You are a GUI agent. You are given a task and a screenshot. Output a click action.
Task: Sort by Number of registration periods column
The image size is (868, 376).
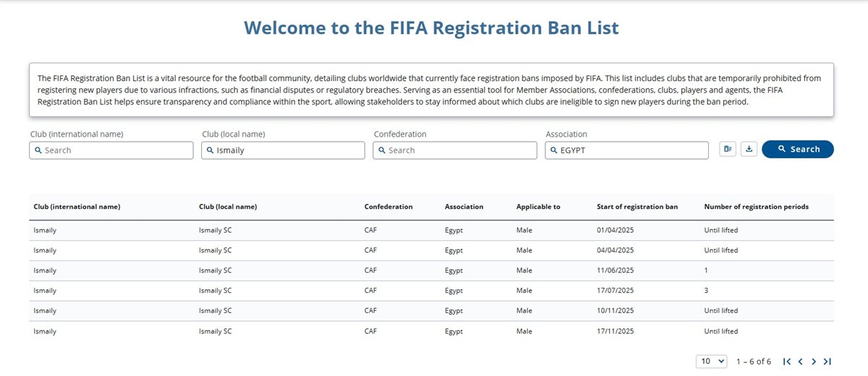(x=756, y=207)
